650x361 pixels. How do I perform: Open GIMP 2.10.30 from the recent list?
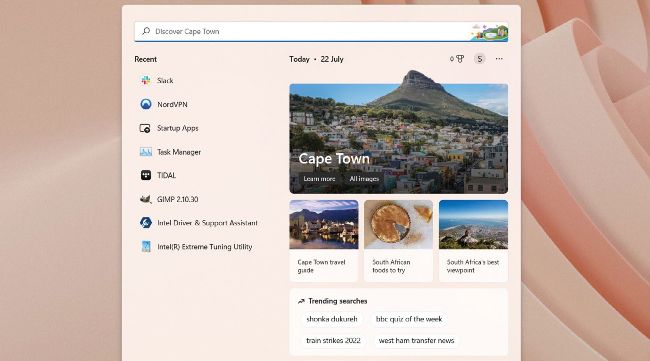point(169,199)
